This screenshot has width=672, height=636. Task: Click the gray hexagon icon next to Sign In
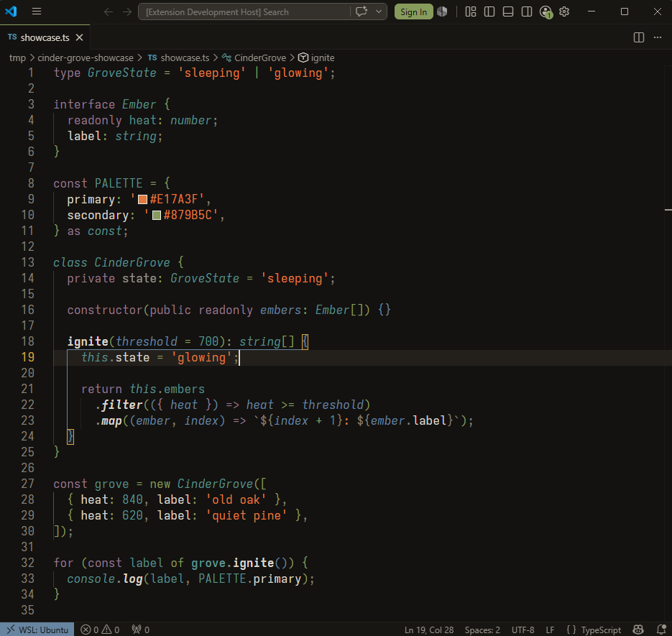[x=442, y=11]
